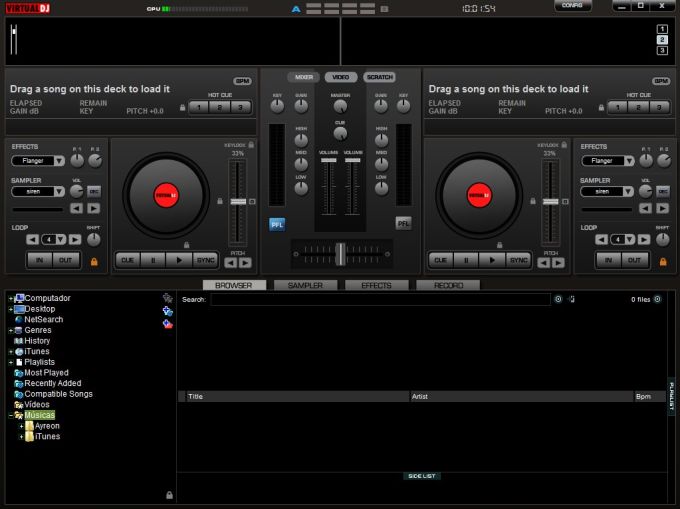Trigger hot cue 3 on left deck

(240, 107)
